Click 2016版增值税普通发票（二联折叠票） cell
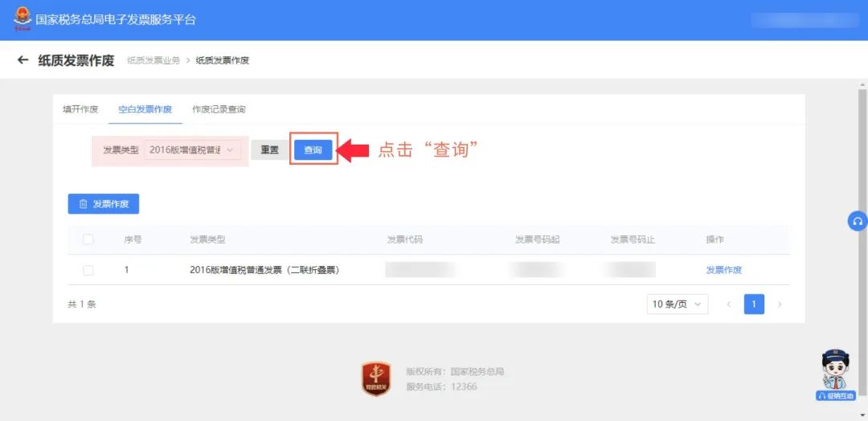The image size is (868, 421). (x=264, y=270)
